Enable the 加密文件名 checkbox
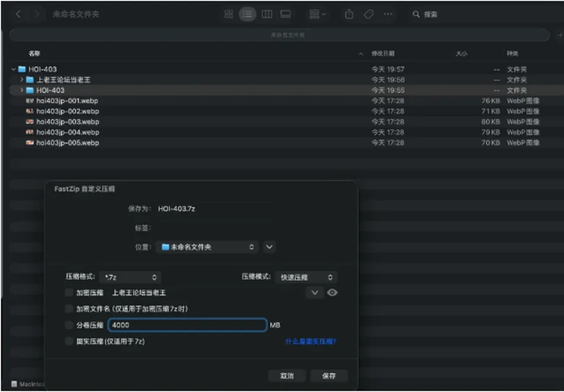 pyautogui.click(x=69, y=309)
